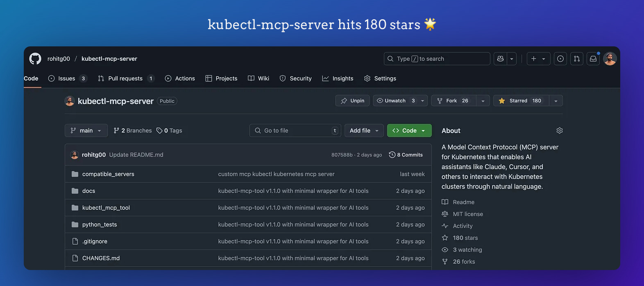The image size is (644, 286).
Task: View the 3 watching link
Action: point(462,249)
